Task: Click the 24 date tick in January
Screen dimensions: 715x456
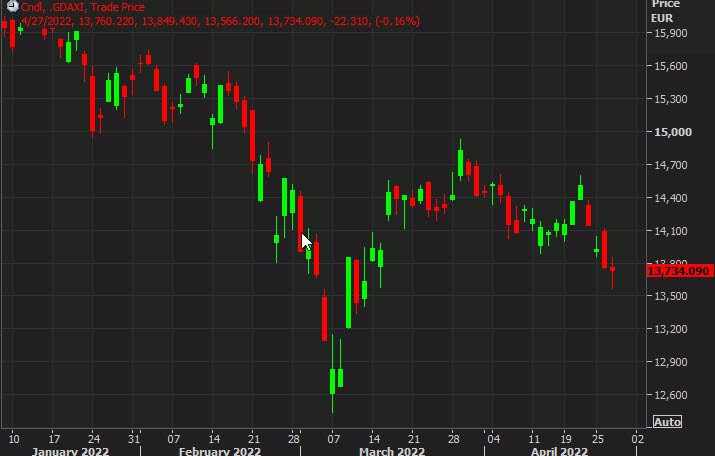Action: [93, 439]
